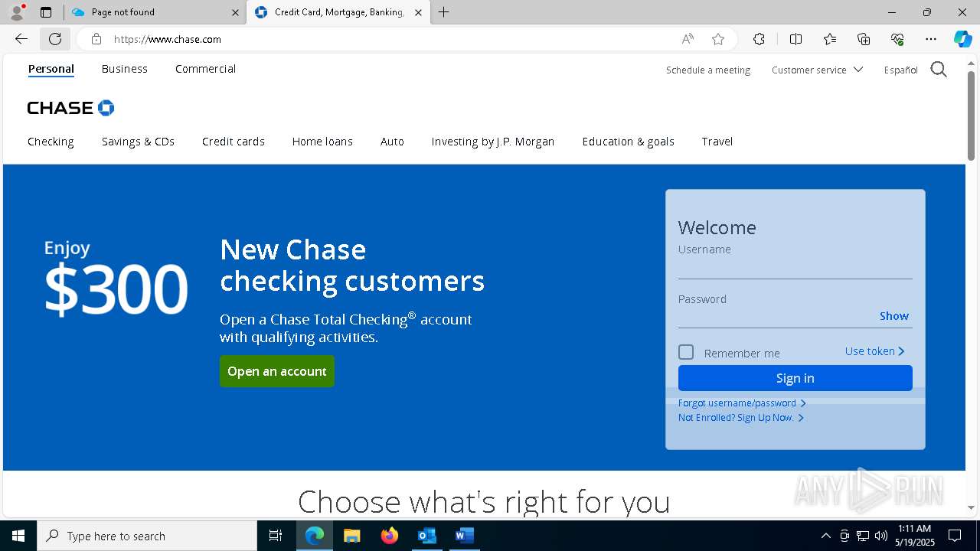Screen dimensions: 980x551
Task: Open Windows Start menu
Action: [x=18, y=536]
